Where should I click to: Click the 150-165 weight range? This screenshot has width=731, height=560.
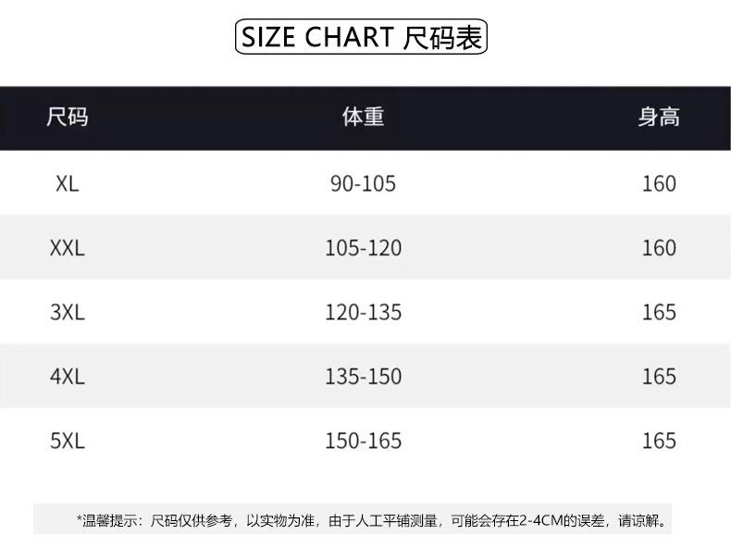click(363, 441)
